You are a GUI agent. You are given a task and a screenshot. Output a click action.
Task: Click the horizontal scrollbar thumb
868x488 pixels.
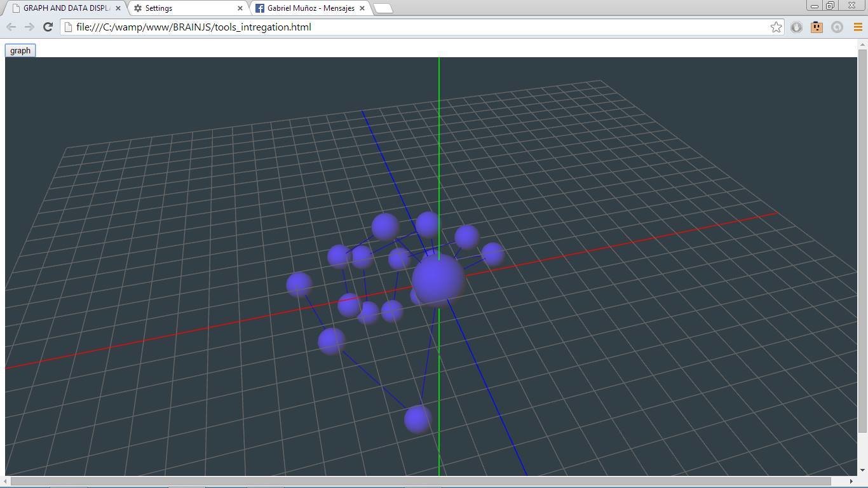pos(421,481)
